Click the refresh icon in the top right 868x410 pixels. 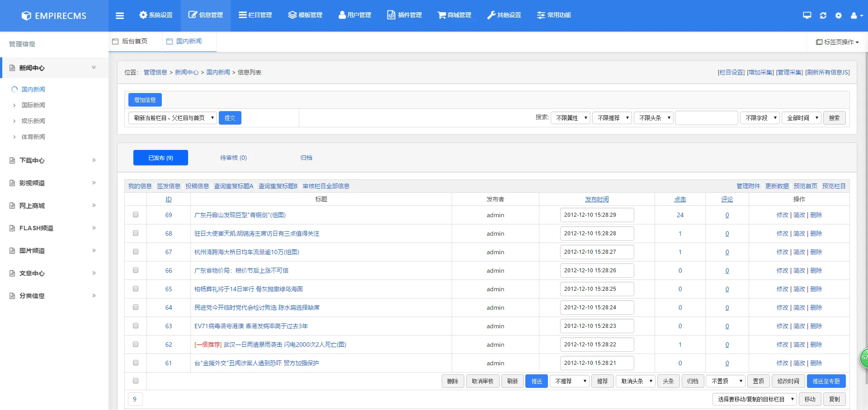(x=823, y=15)
